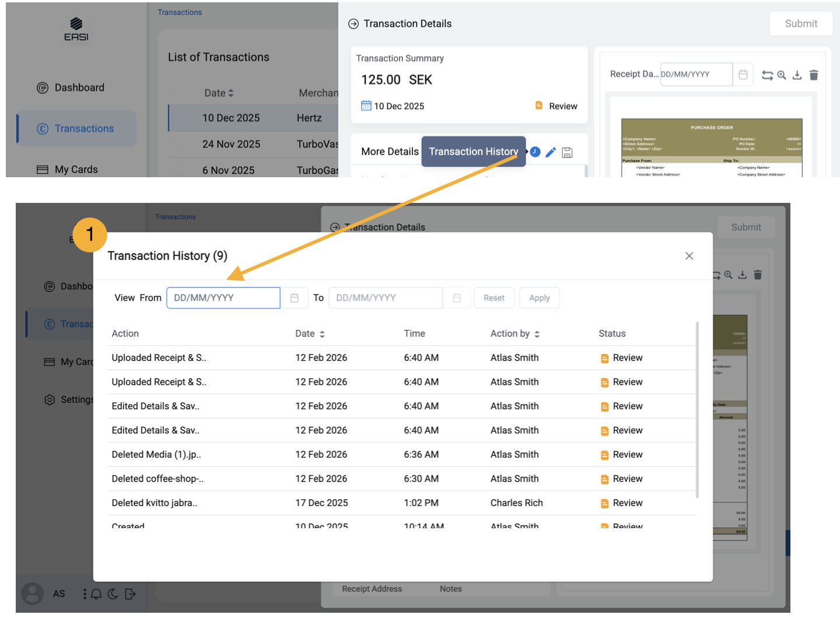Viewport: 840px width, 625px height.
Task: Click the logout icon in bottom sidebar
Action: click(x=130, y=594)
